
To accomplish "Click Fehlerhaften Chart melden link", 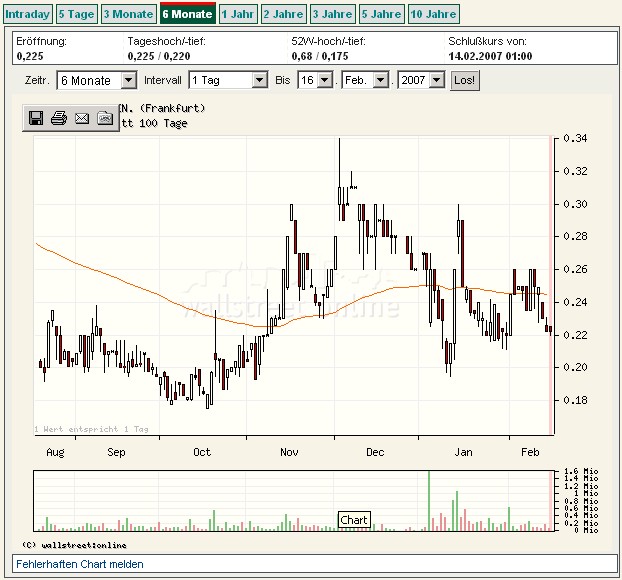I will coord(80,564).
